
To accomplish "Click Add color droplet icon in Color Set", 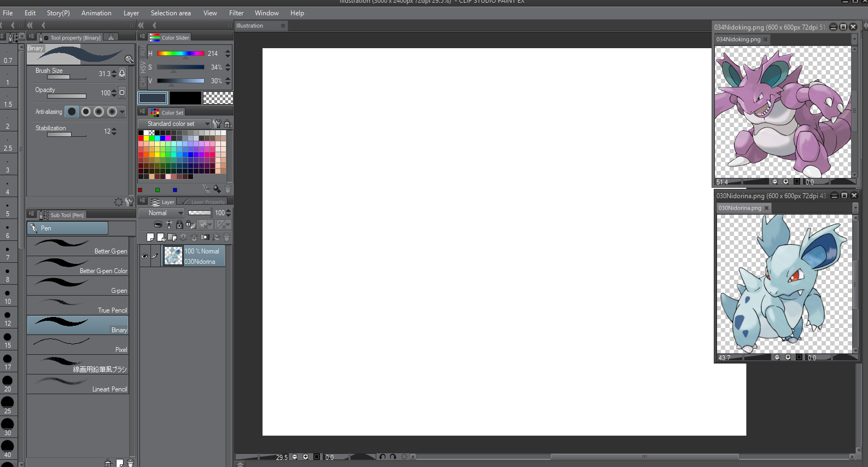I will tap(217, 189).
